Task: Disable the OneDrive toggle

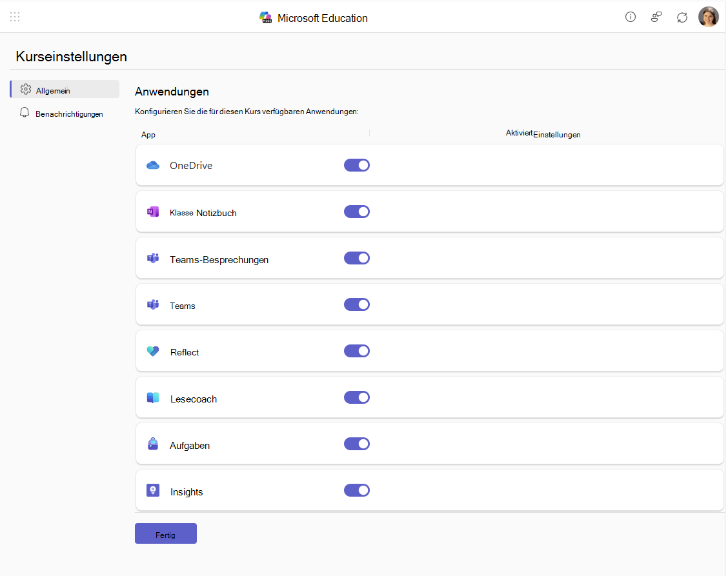Action: 356,165
